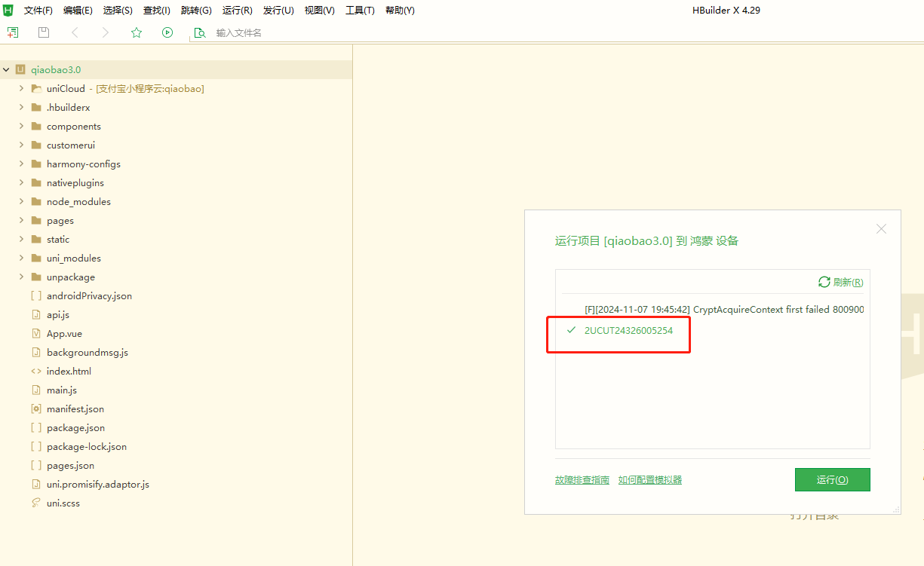Image resolution: width=924 pixels, height=566 pixels.
Task: Close the run project dialog
Action: 881,229
